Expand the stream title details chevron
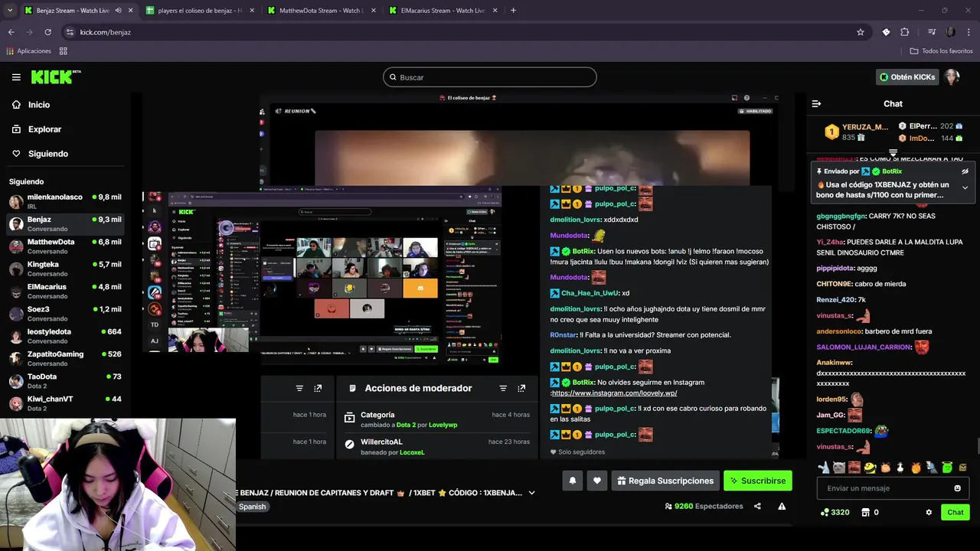The image size is (980, 551). click(x=531, y=493)
